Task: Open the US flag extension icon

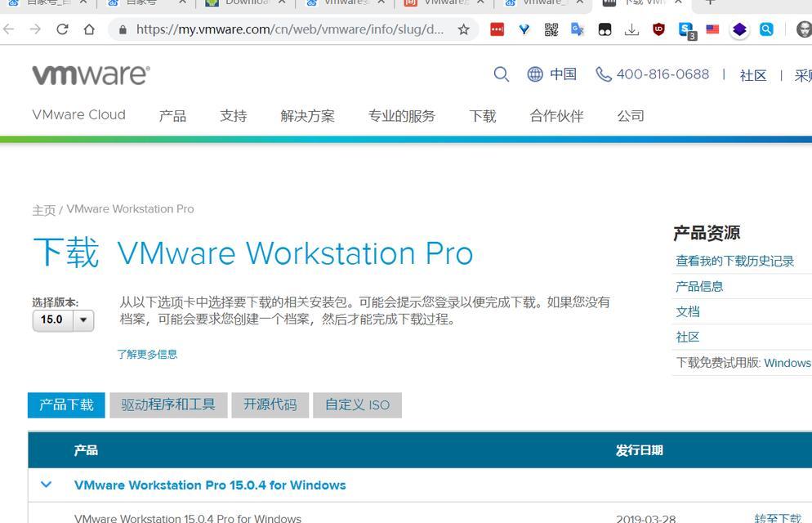Action: pos(712,29)
